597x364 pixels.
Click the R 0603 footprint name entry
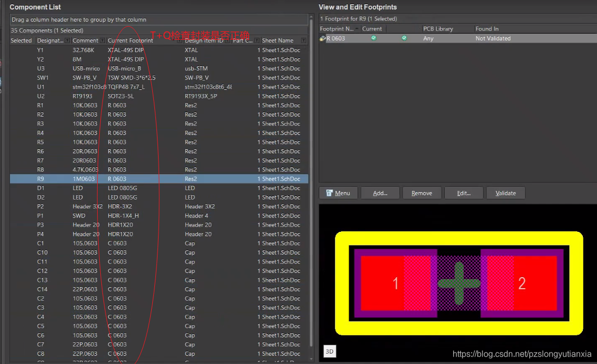336,38
